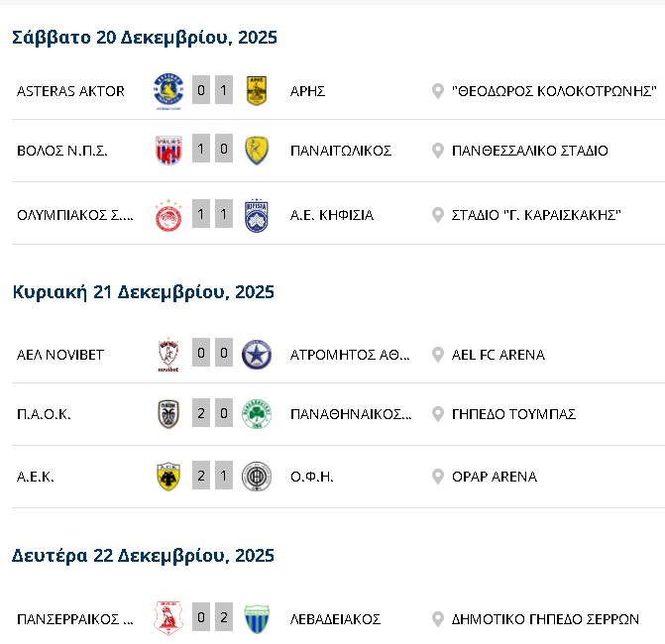Click Levadiakos away score box showing 2

coord(224,619)
